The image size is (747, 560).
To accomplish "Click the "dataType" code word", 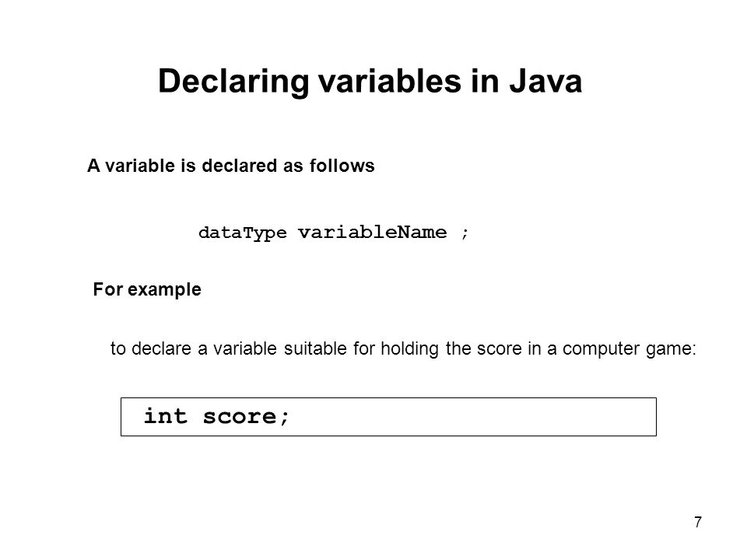I will click(243, 233).
